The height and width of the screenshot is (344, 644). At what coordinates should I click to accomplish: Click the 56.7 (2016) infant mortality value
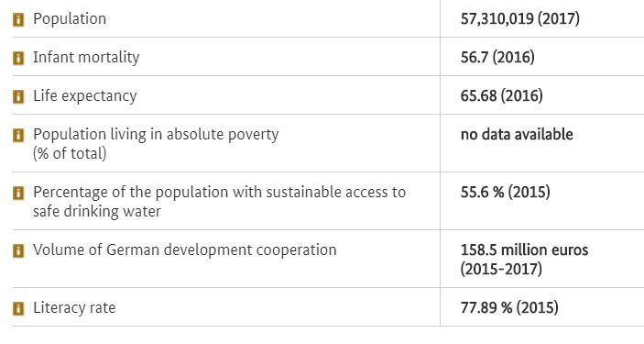click(x=497, y=57)
